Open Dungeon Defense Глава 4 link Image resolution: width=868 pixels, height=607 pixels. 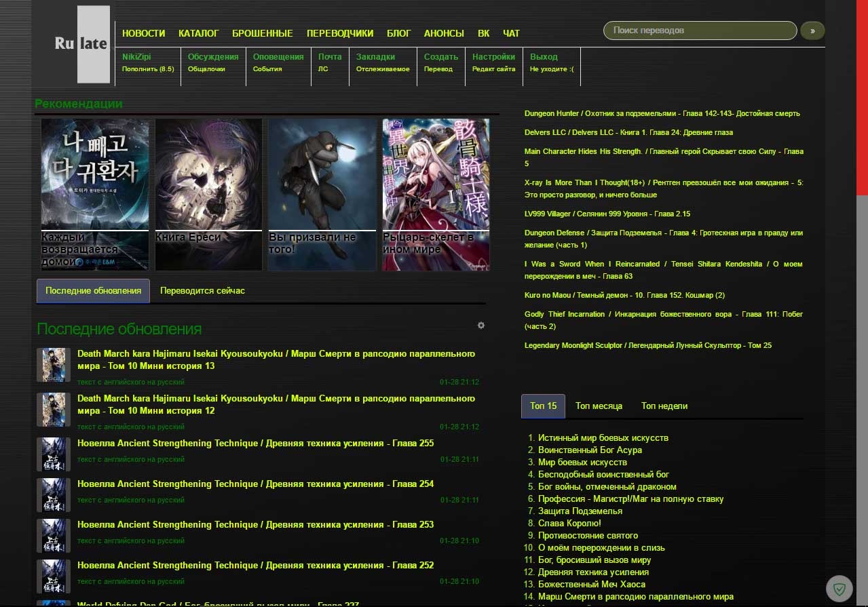[x=664, y=239]
